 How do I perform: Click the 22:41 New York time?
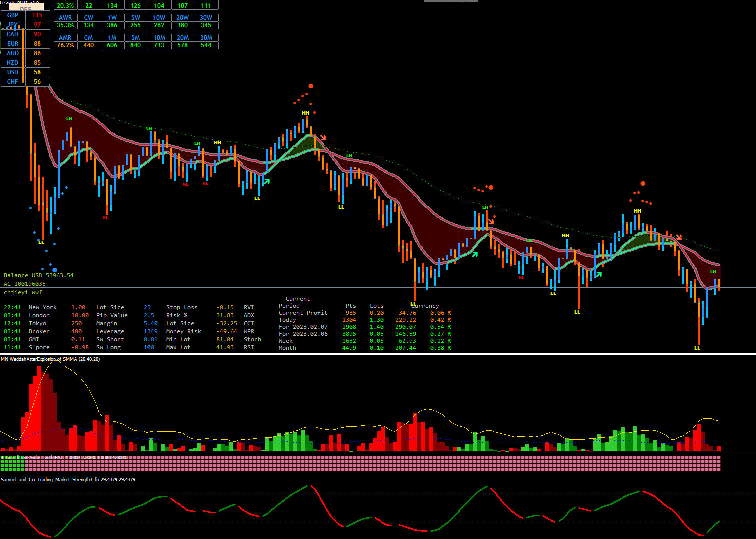click(13, 307)
